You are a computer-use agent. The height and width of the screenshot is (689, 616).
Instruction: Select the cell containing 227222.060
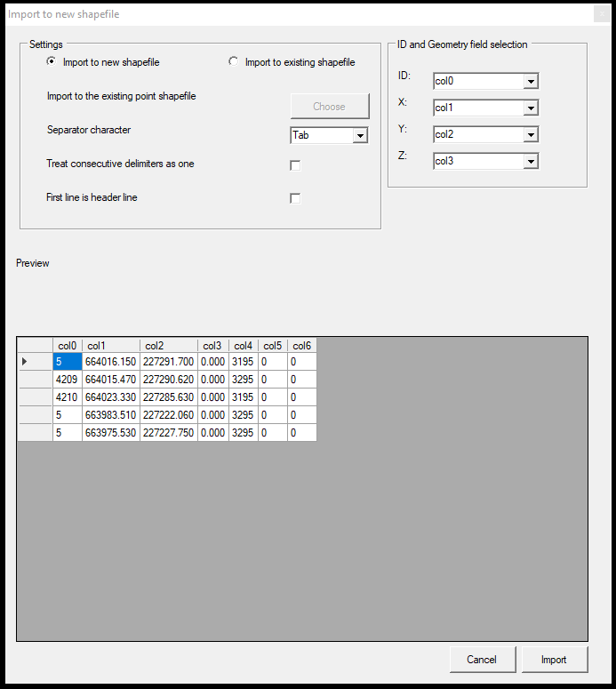click(169, 415)
